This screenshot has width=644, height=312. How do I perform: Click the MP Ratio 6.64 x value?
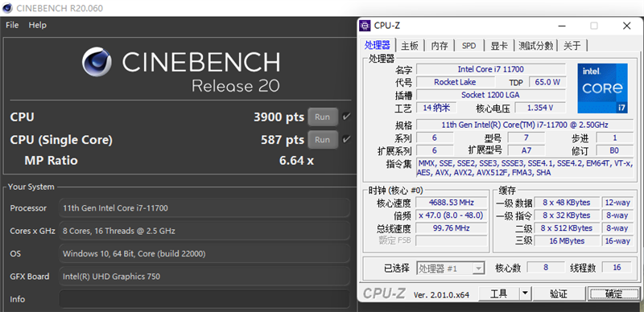pos(296,160)
